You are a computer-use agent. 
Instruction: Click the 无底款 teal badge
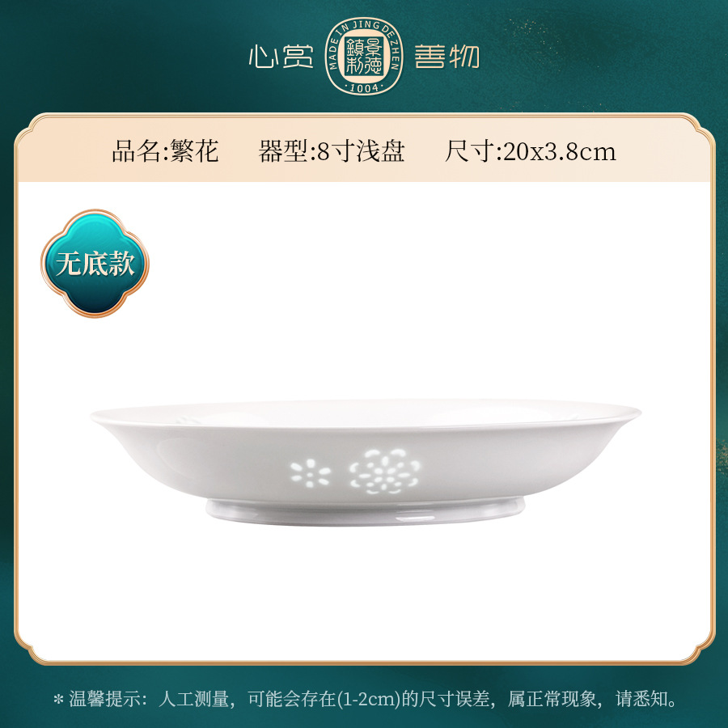pyautogui.click(x=95, y=263)
